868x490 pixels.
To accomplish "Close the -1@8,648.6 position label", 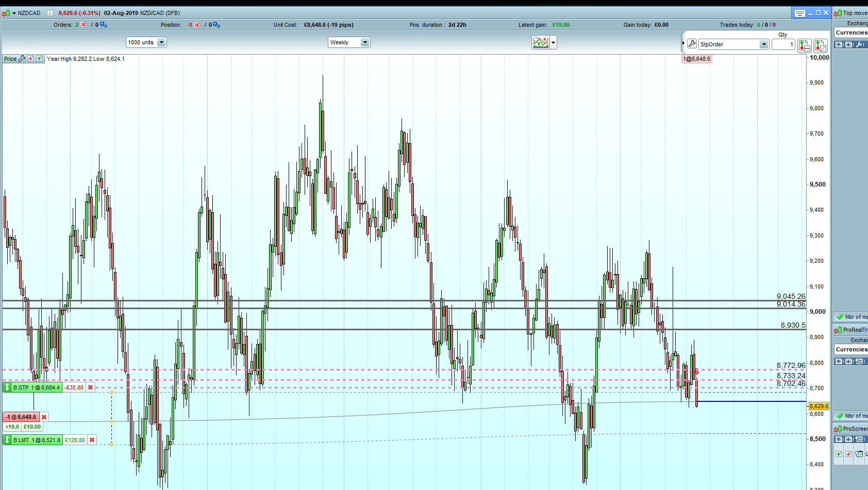I will click(x=44, y=417).
